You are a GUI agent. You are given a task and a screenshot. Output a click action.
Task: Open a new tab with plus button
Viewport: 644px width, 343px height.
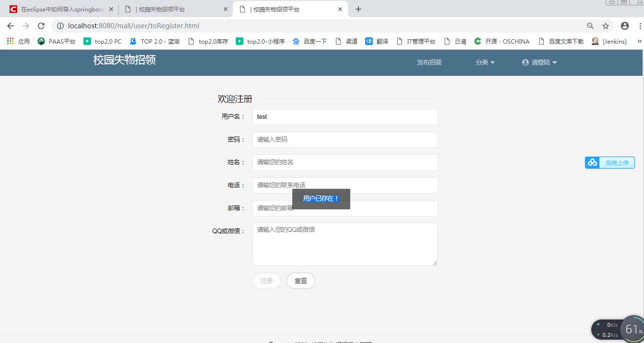[358, 9]
